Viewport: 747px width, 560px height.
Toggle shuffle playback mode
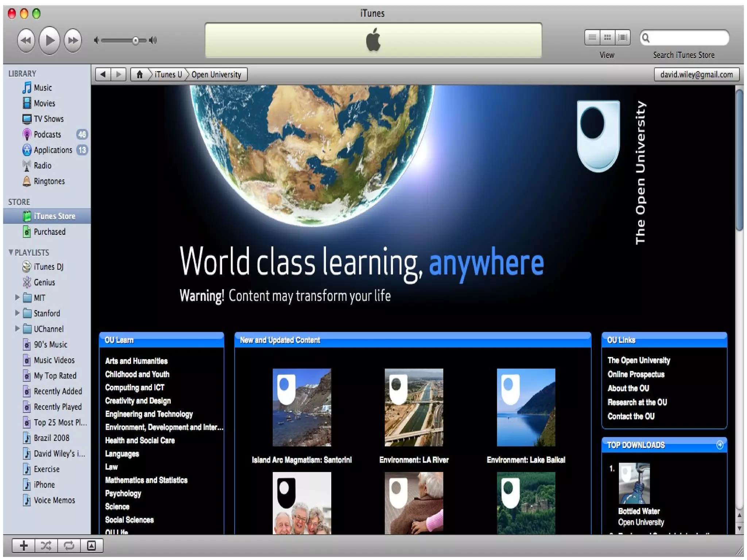coord(46,545)
